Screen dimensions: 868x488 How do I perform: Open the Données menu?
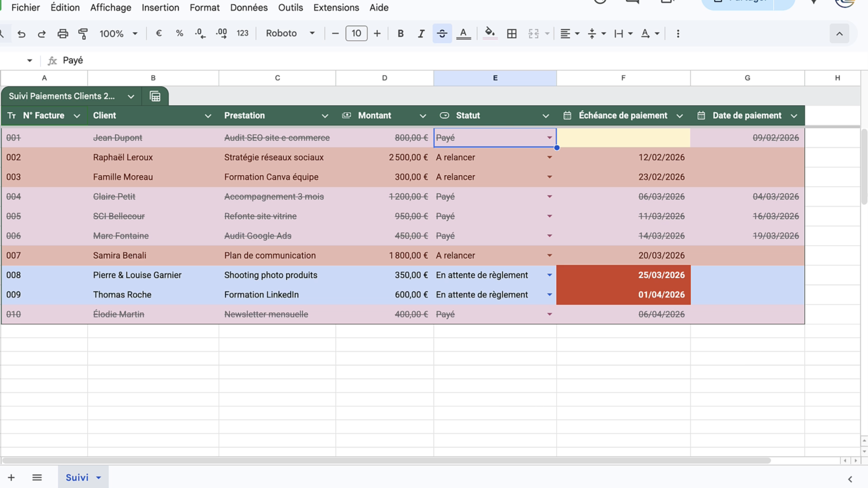[249, 7]
